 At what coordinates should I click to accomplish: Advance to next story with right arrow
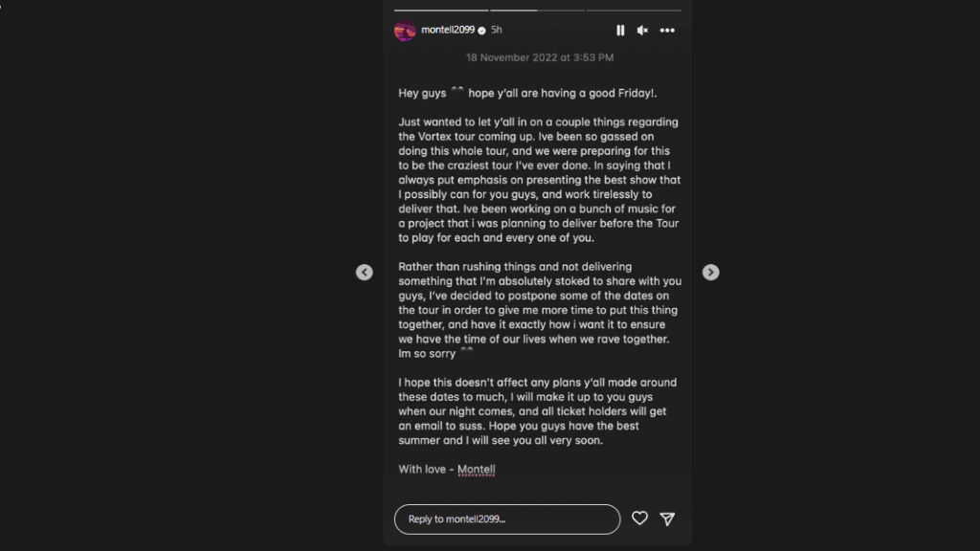(x=711, y=273)
